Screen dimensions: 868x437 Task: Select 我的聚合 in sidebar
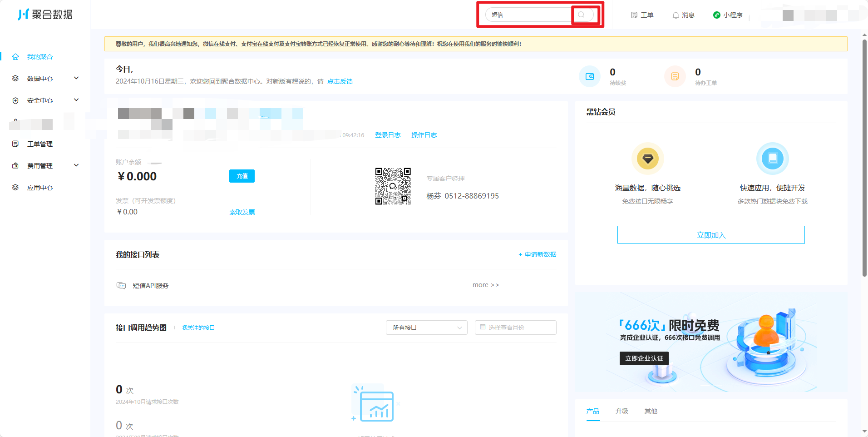pyautogui.click(x=40, y=57)
